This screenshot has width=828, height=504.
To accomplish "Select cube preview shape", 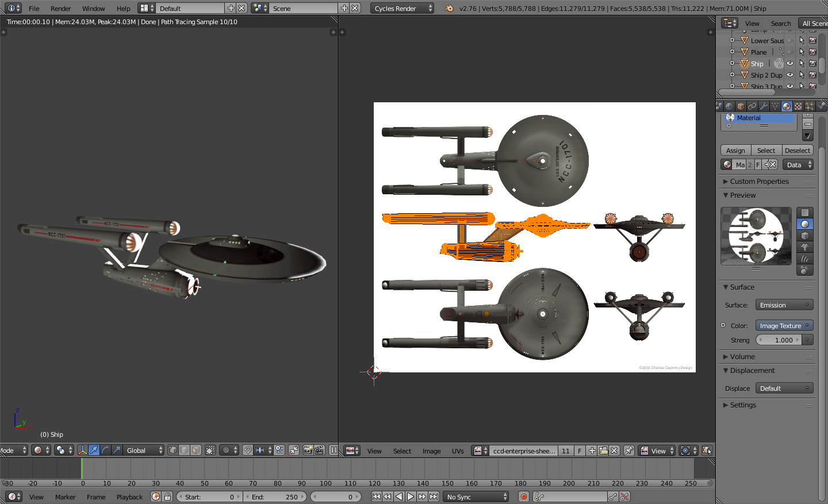I will pos(805,236).
